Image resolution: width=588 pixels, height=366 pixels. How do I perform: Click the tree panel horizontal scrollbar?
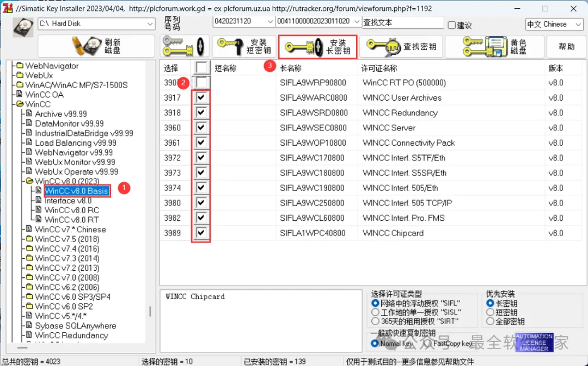point(22,348)
